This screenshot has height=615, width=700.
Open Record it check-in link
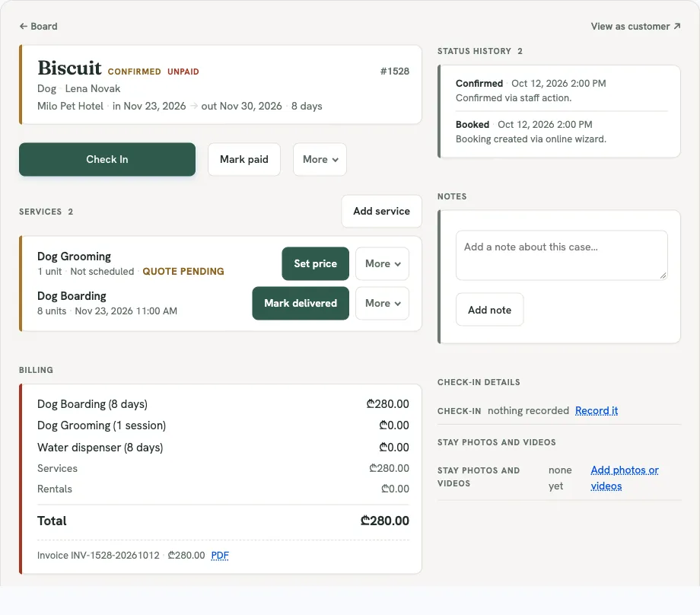597,410
